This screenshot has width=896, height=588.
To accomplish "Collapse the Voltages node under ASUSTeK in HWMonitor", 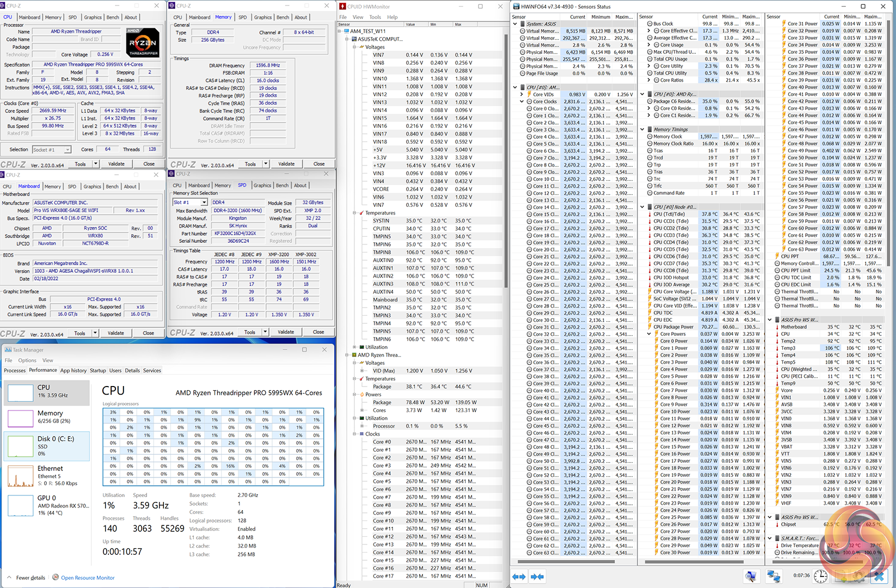I will (x=354, y=47).
